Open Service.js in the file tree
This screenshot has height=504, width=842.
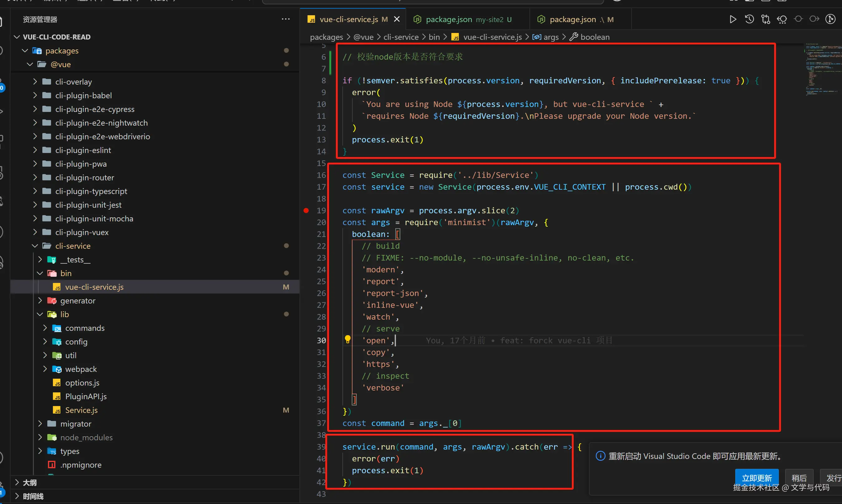pyautogui.click(x=81, y=410)
